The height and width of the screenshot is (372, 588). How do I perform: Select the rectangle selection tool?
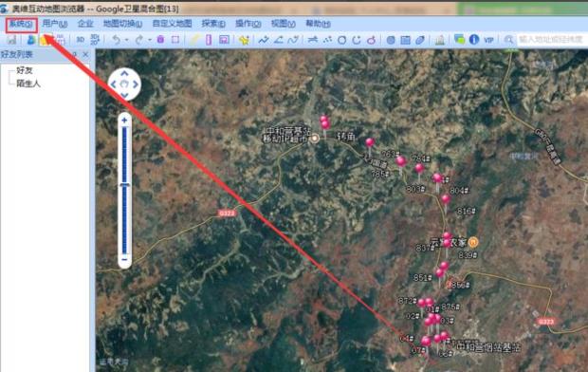pyautogui.click(x=175, y=40)
